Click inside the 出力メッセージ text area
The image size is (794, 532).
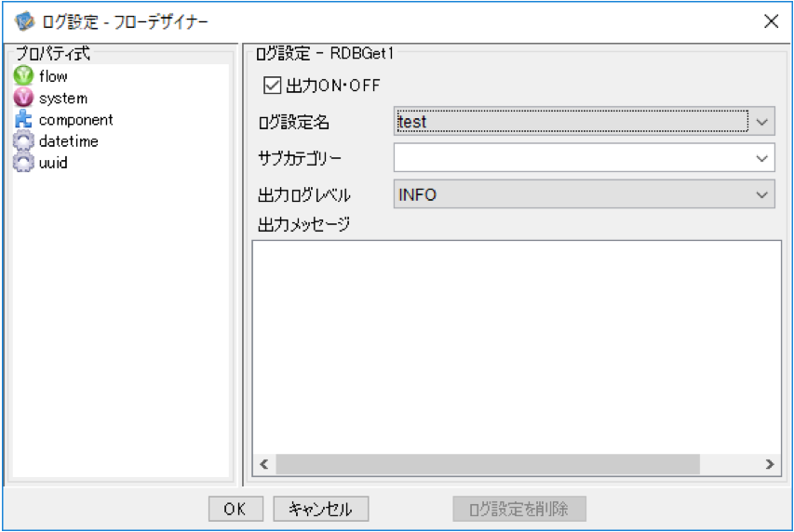tap(517, 347)
